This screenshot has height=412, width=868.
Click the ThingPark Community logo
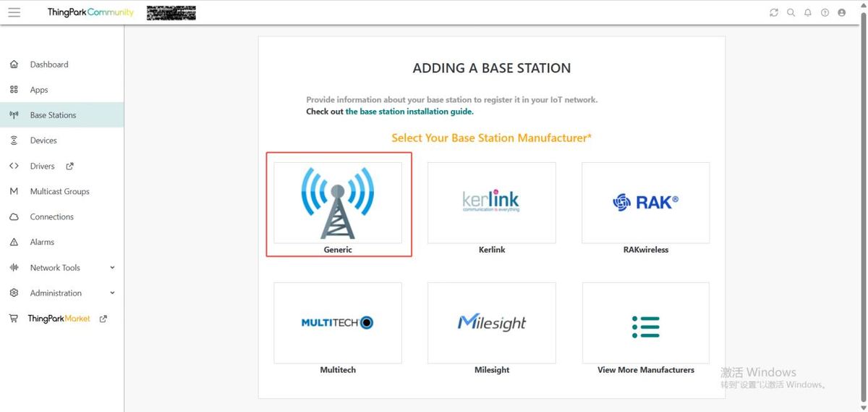point(90,12)
